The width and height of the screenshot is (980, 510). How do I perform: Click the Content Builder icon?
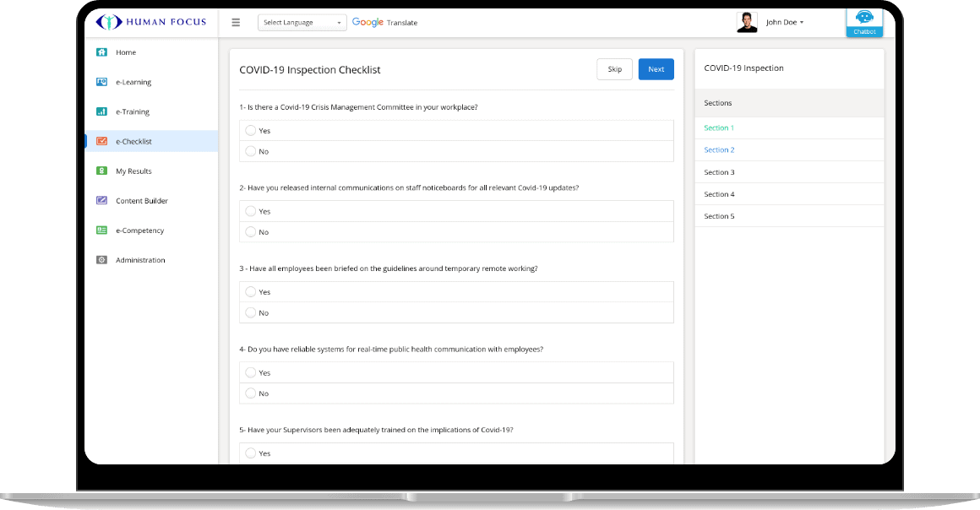tap(101, 201)
